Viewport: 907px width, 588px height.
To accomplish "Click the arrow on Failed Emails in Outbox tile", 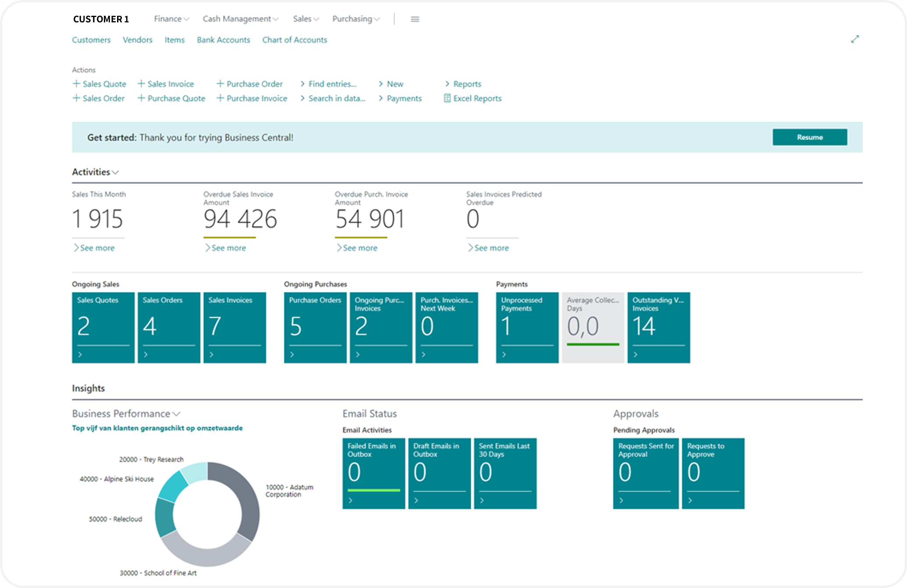I will [x=350, y=500].
